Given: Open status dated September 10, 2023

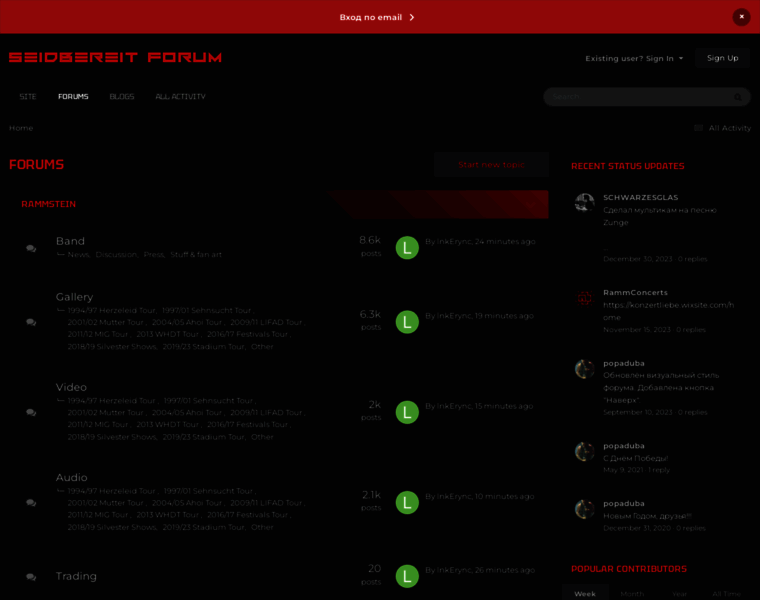Looking at the screenshot, I should click(x=638, y=412).
